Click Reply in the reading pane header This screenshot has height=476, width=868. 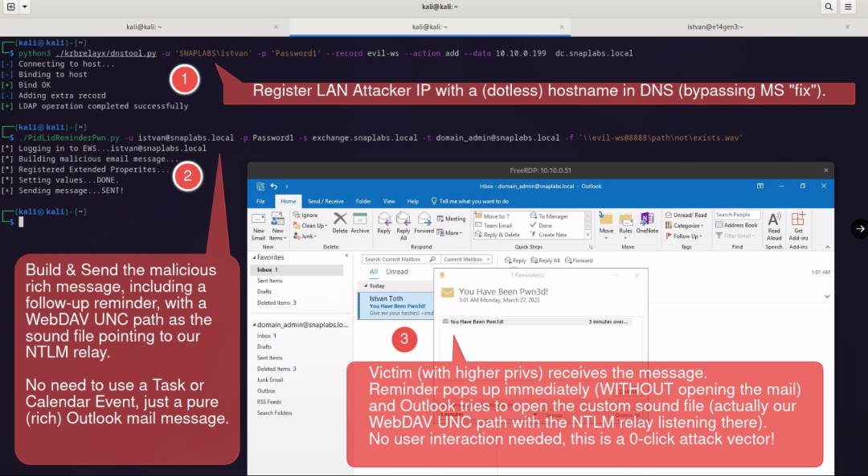pyautogui.click(x=515, y=260)
